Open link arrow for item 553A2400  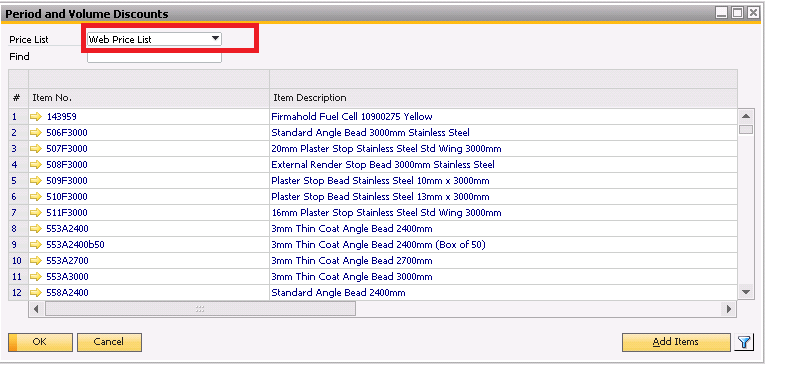pos(36,229)
